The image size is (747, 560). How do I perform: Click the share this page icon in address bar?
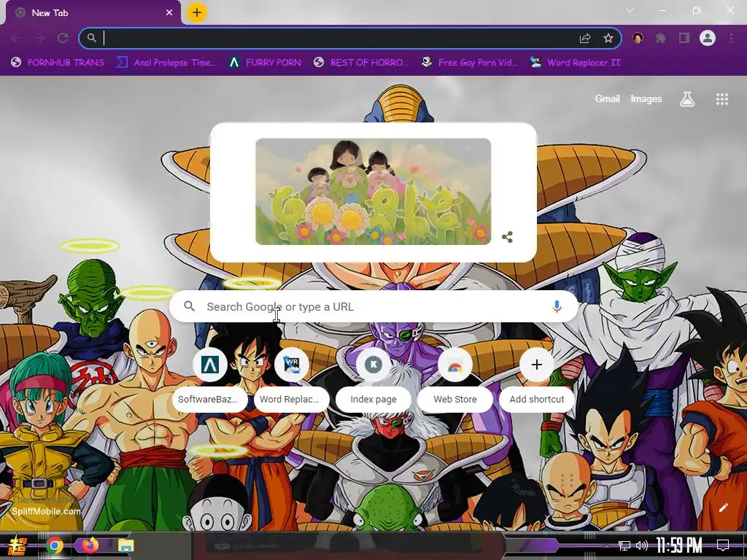pyautogui.click(x=585, y=38)
